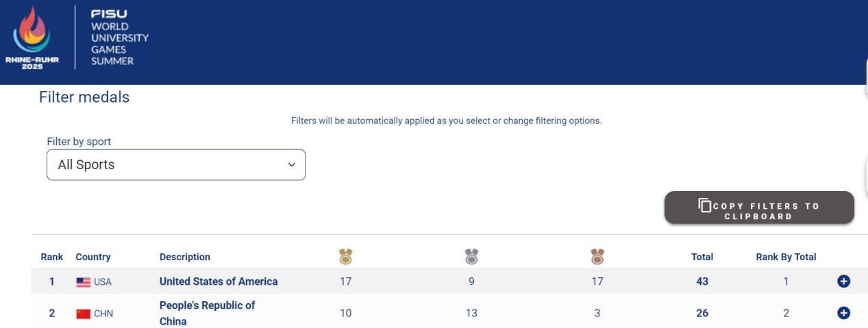Click the gold medal column icon
868x328 pixels.
click(345, 257)
